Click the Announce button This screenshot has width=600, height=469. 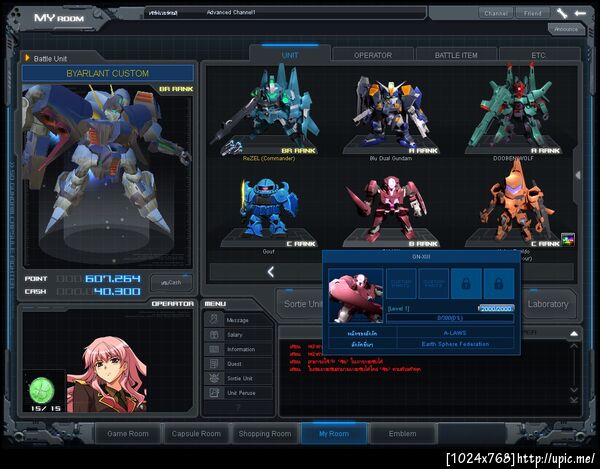[x=566, y=29]
